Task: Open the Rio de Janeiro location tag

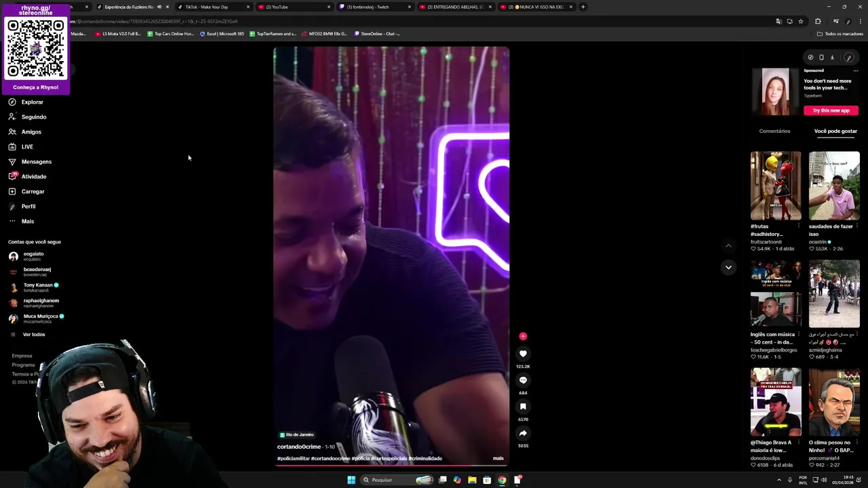Action: [296, 434]
